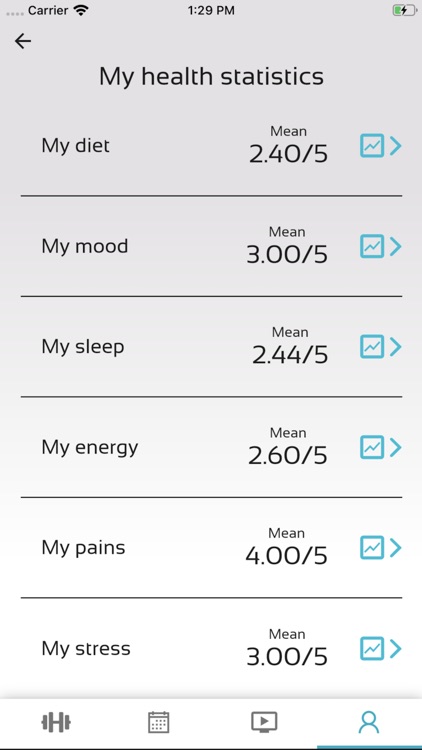
Task: Open the My mood chart icon
Action: pos(372,246)
